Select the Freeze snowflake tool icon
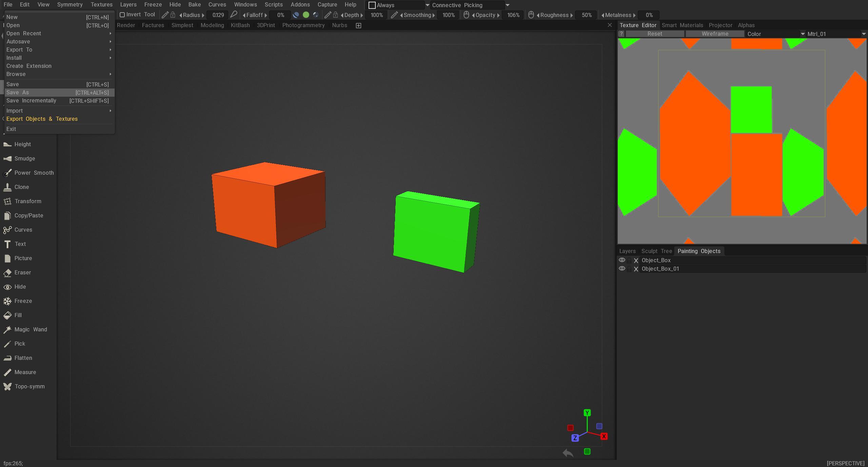 pos(7,301)
